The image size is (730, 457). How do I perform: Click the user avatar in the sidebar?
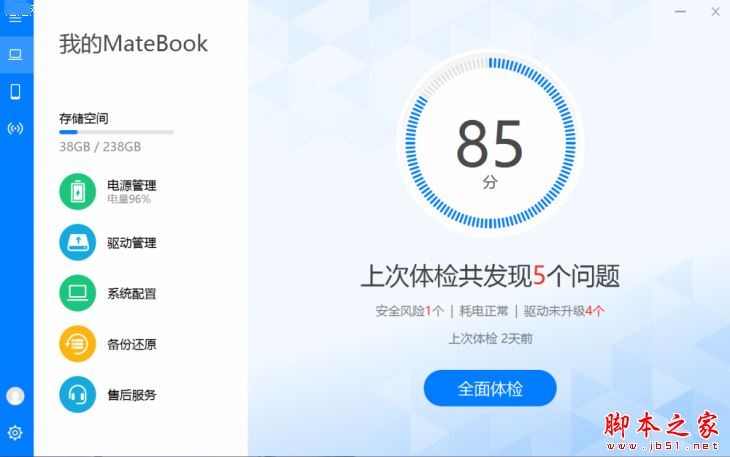click(x=15, y=396)
